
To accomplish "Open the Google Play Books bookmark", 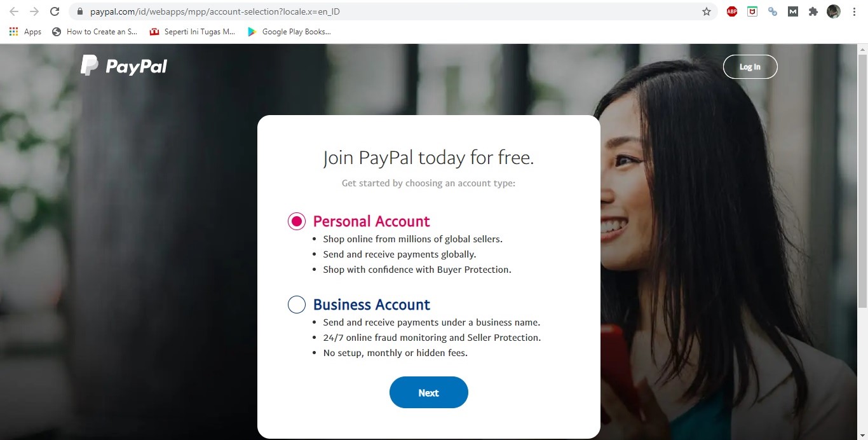I will coord(289,31).
